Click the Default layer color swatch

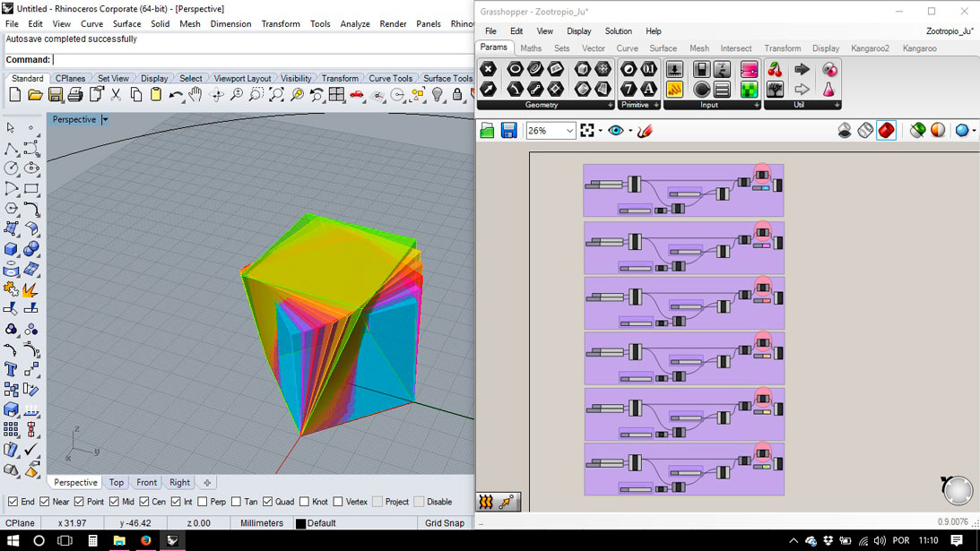tap(300, 523)
